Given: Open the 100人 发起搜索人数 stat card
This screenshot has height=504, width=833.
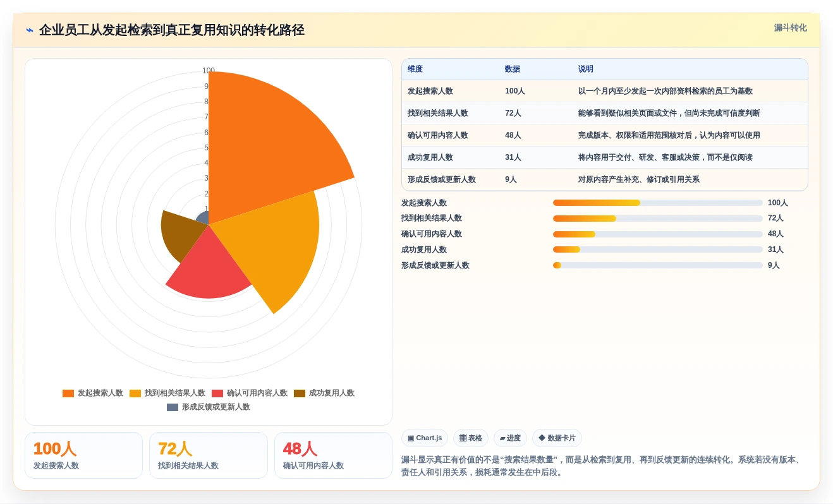Looking at the screenshot, I should [x=84, y=455].
